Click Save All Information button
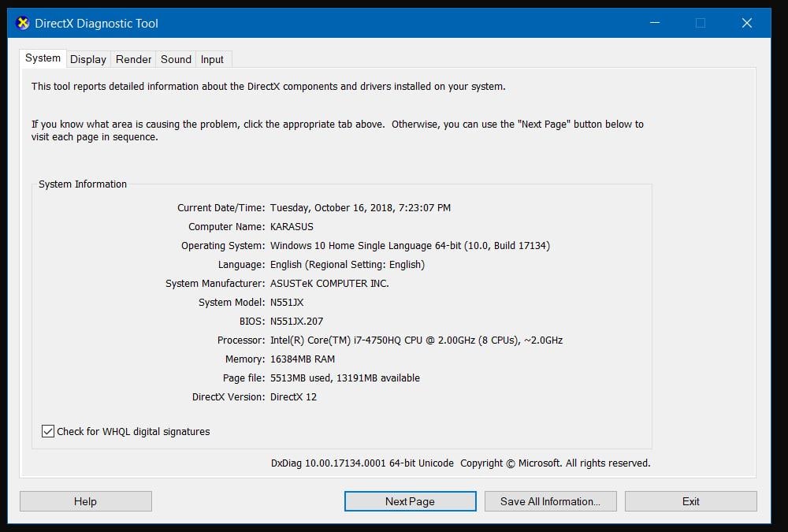 550,501
